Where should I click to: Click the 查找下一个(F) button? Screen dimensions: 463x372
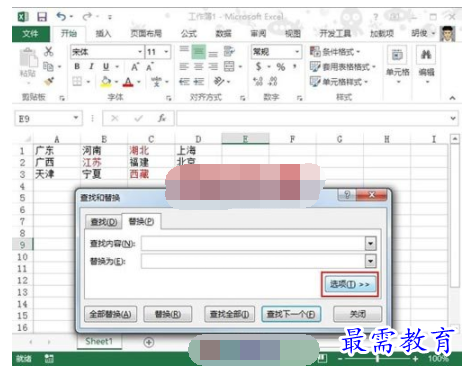291,314
